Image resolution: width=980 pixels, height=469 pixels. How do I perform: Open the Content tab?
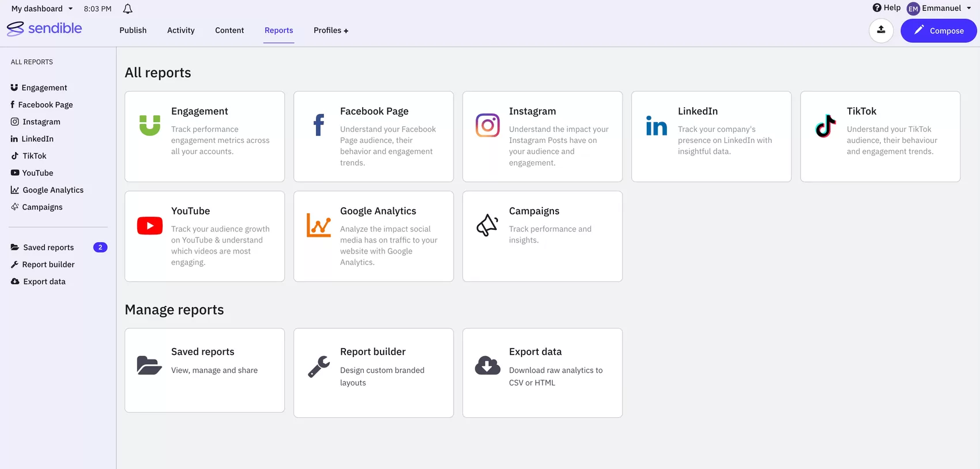tap(229, 30)
